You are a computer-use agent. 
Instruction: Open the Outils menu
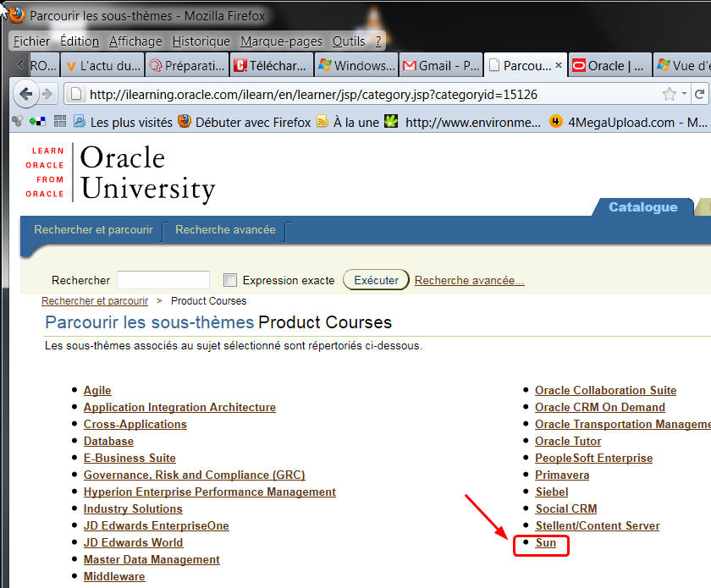(x=348, y=41)
